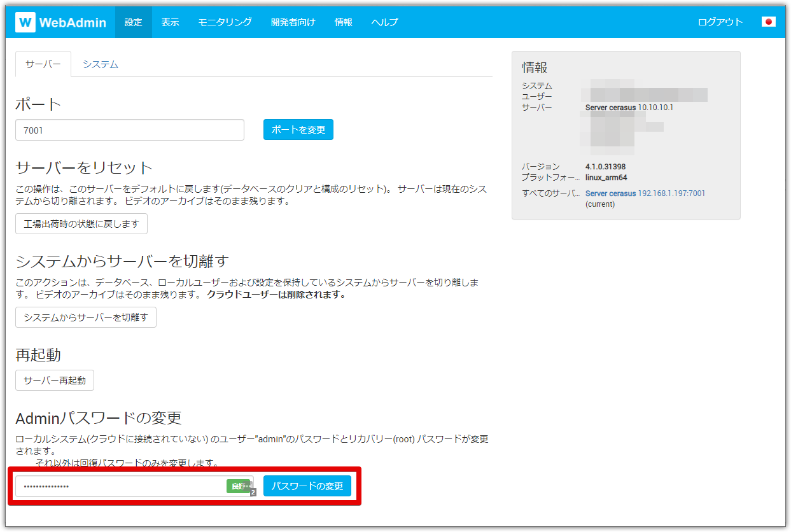Click the パスワードの変更 button
The height and width of the screenshot is (532, 791).
coord(307,486)
